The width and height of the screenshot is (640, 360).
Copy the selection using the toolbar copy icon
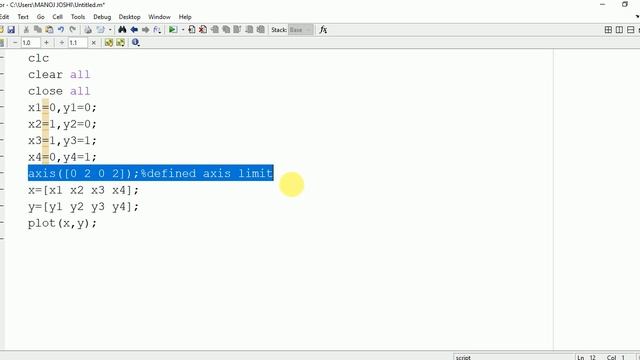[38, 30]
